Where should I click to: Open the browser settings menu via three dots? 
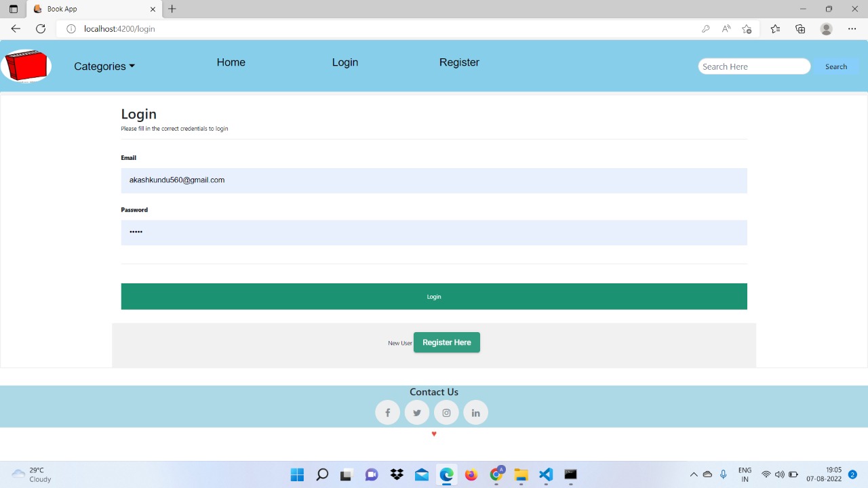pos(852,28)
